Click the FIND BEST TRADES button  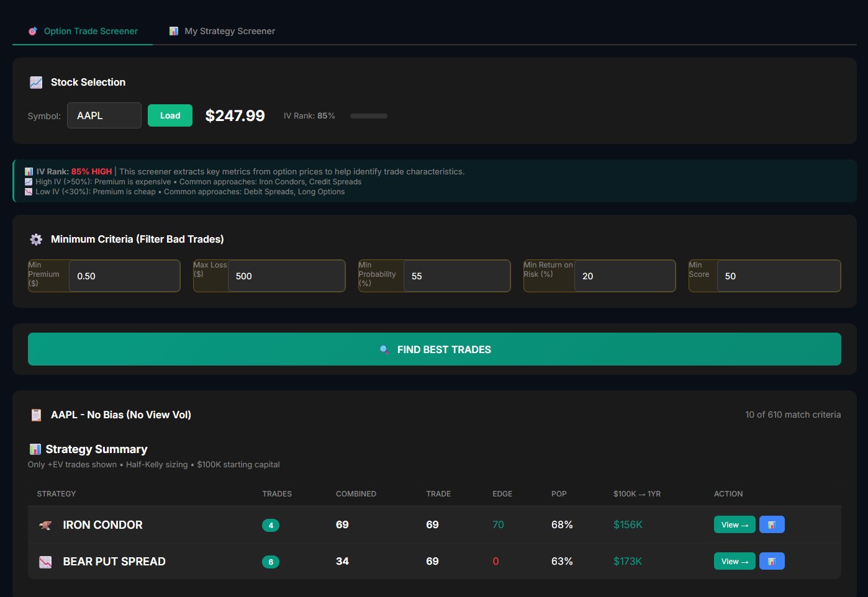434,349
